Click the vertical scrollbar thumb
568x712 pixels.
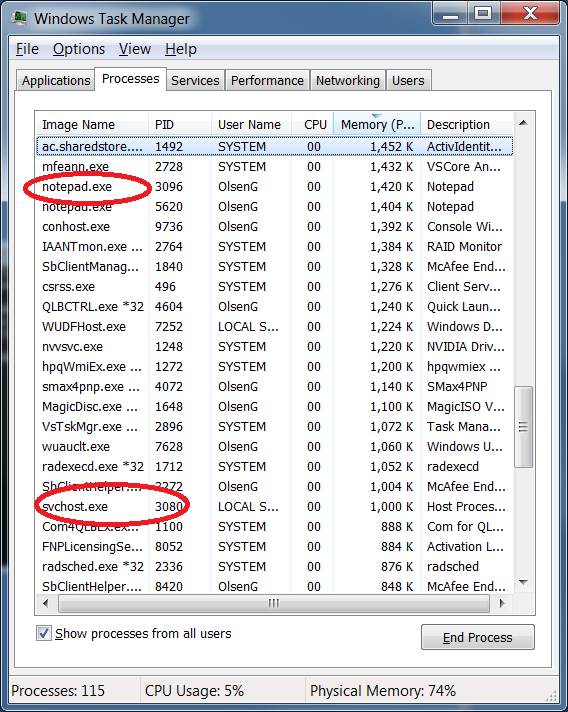523,426
